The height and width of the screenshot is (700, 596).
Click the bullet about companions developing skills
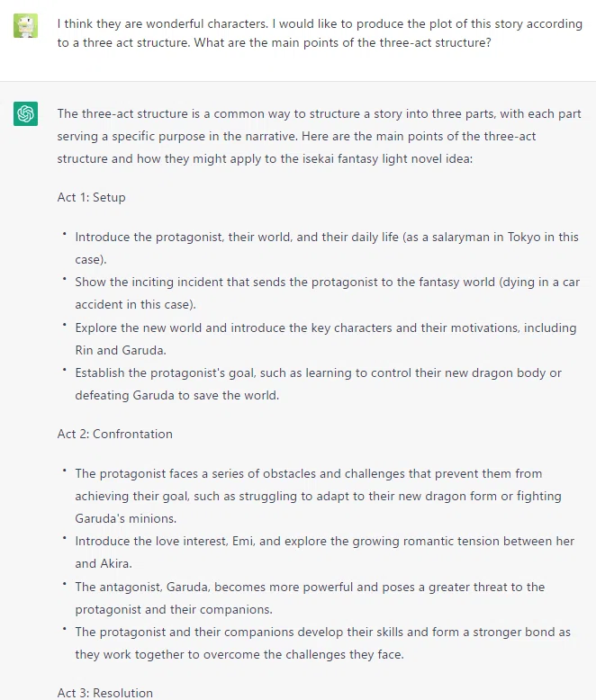click(322, 643)
